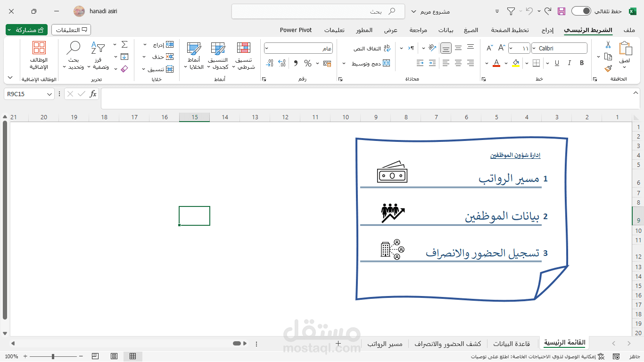Image resolution: width=644 pixels, height=362 pixels.
Task: Toggle Italic formatting
Action: tap(570, 63)
